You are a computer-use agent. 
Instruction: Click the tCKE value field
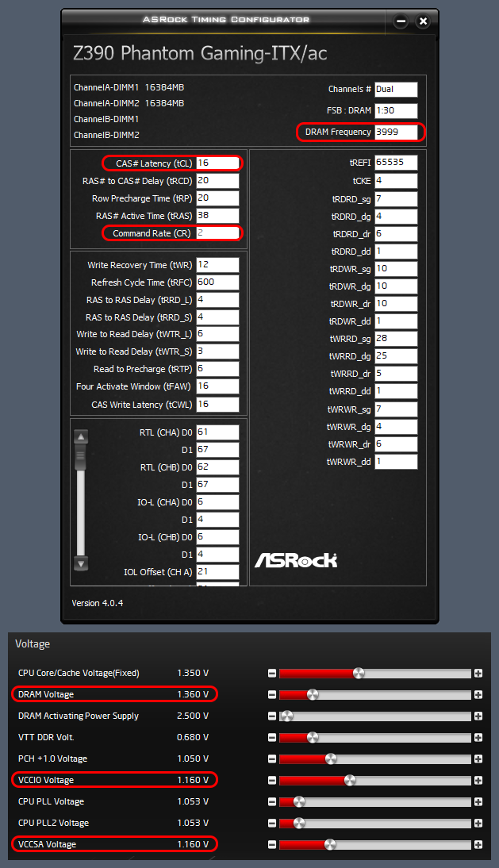coord(396,180)
